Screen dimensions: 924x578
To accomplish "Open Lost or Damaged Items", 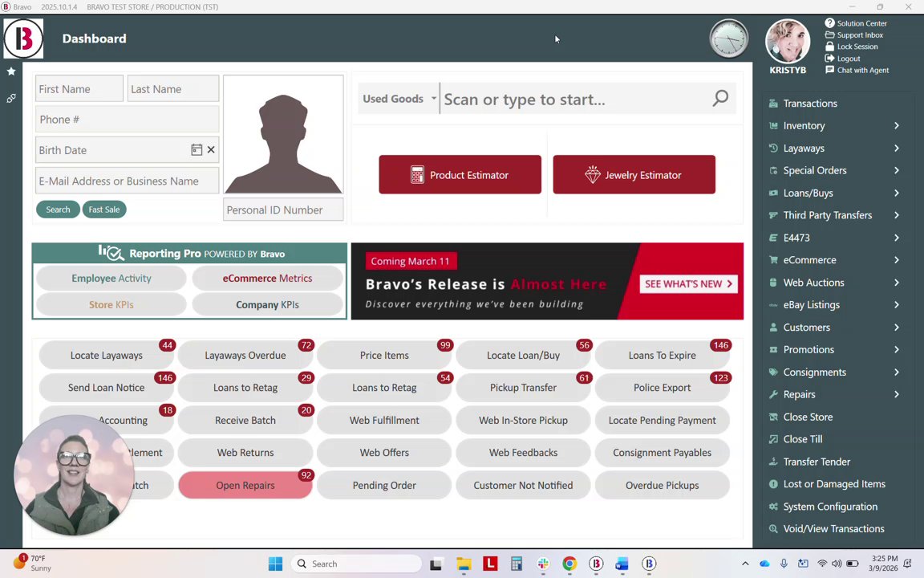I will click(x=834, y=484).
